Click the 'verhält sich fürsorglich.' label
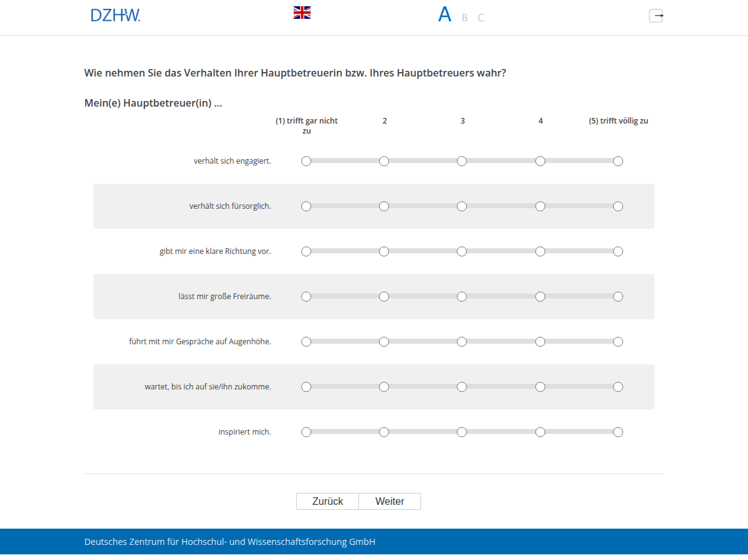The width and height of the screenshot is (748, 560). [x=230, y=206]
